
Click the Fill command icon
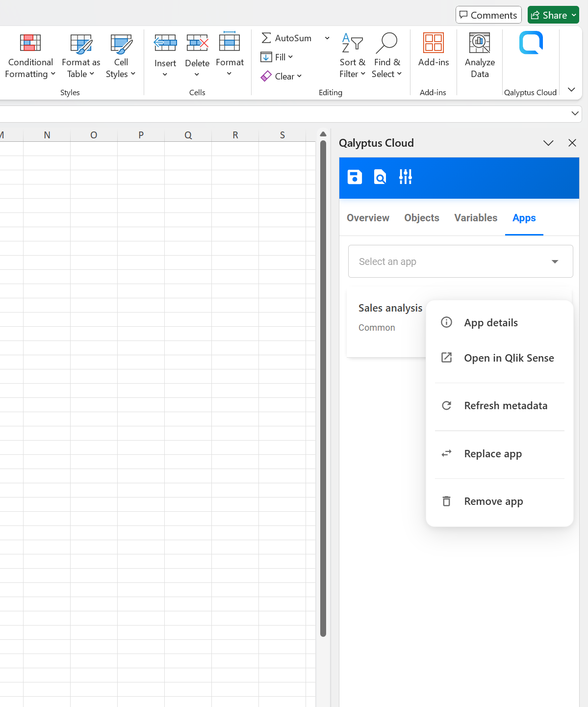click(265, 57)
